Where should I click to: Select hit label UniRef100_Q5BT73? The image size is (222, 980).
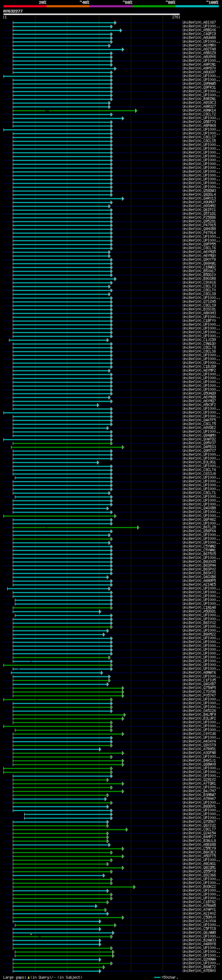coord(199,122)
